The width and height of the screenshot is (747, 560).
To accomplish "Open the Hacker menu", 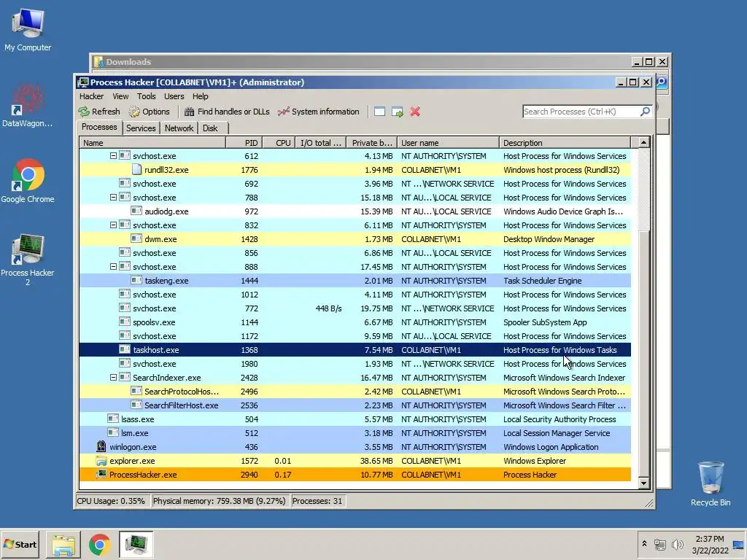I will point(91,96).
